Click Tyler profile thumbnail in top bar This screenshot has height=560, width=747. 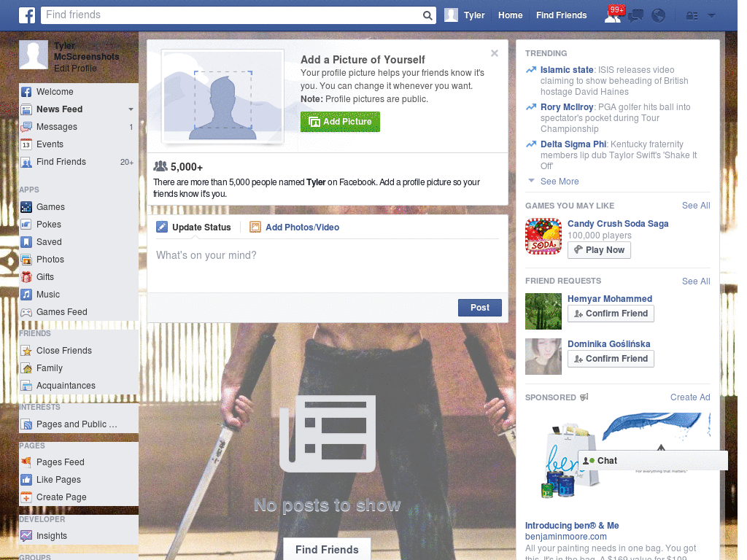click(x=451, y=15)
